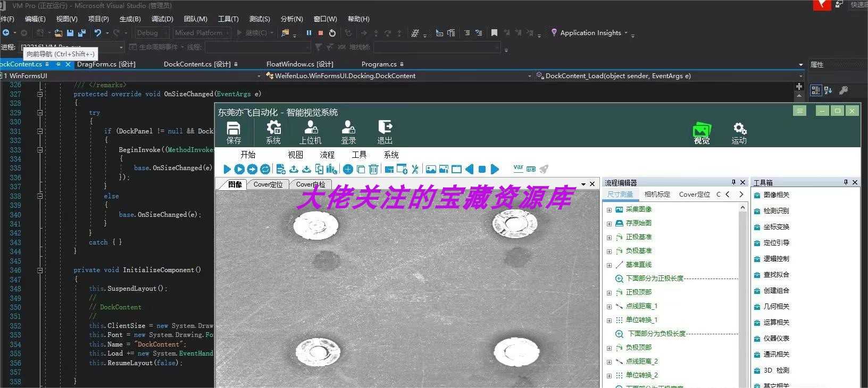Image resolution: width=868 pixels, height=388 pixels.
Task: Open the 生成(B) menu
Action: click(130, 19)
